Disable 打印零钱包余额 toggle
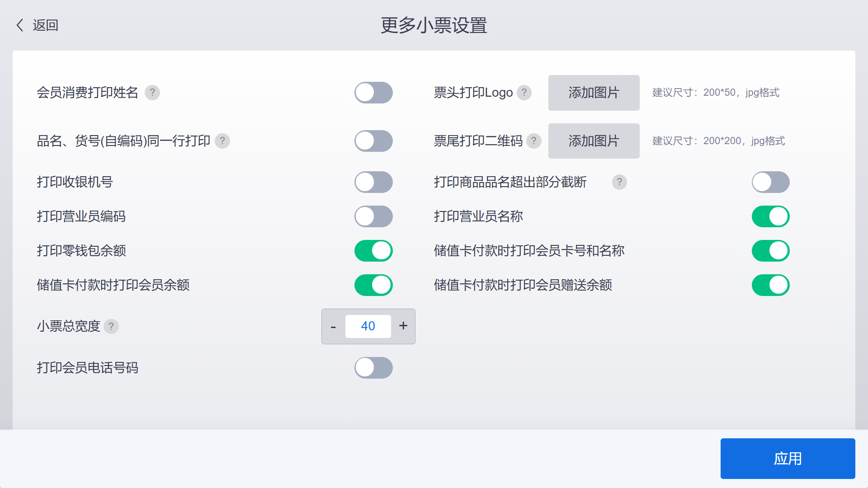Image resolution: width=868 pixels, height=488 pixels. coord(373,251)
